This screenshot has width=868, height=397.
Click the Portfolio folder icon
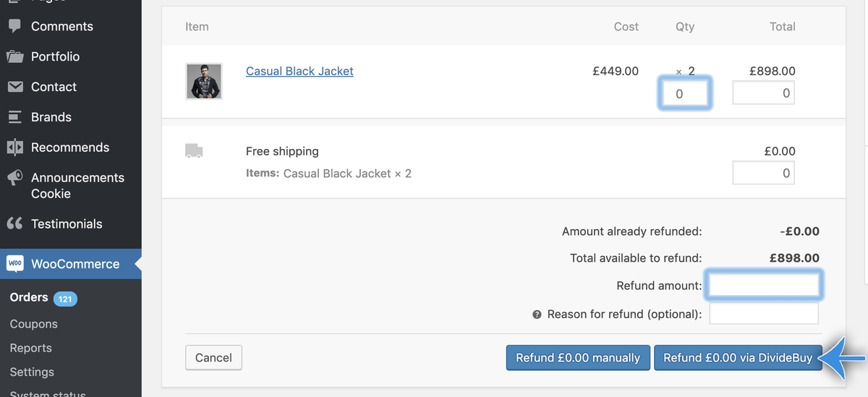click(x=14, y=56)
